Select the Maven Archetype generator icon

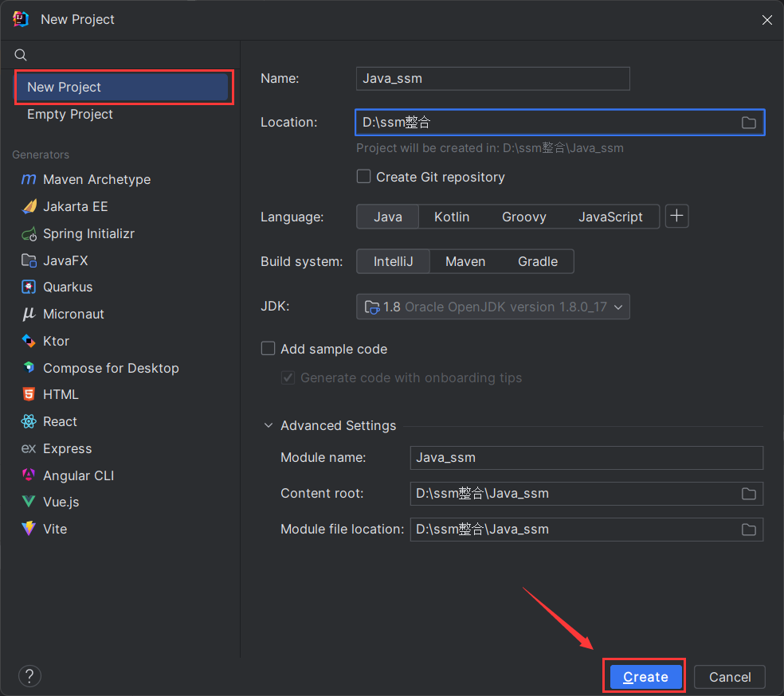[x=29, y=180]
